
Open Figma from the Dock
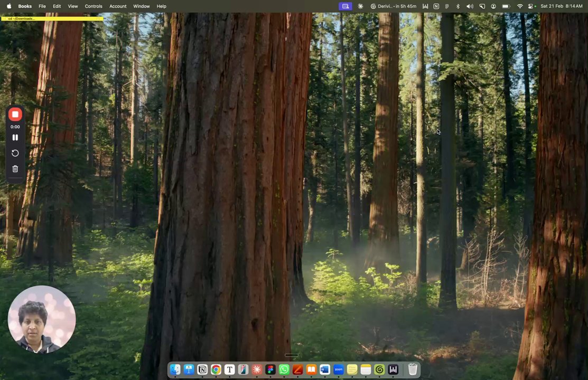[x=270, y=369]
